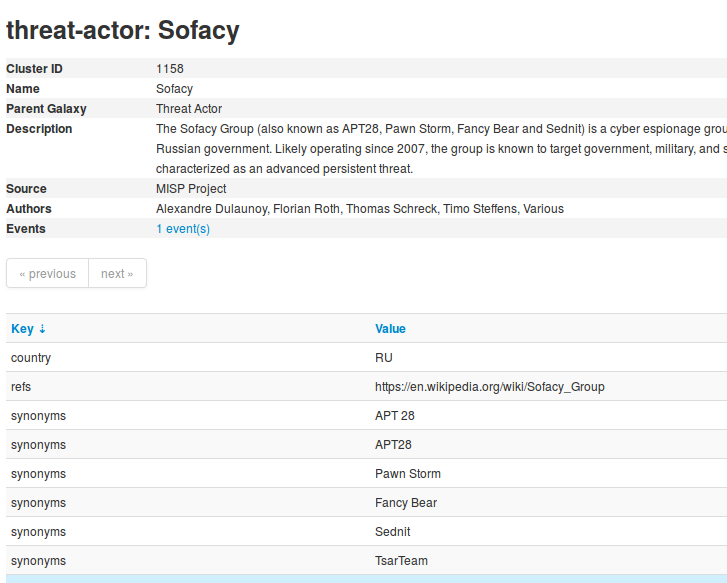Click the Wikipedia Sofacy_Group URL value
This screenshot has width=727, height=583.
(x=490, y=387)
